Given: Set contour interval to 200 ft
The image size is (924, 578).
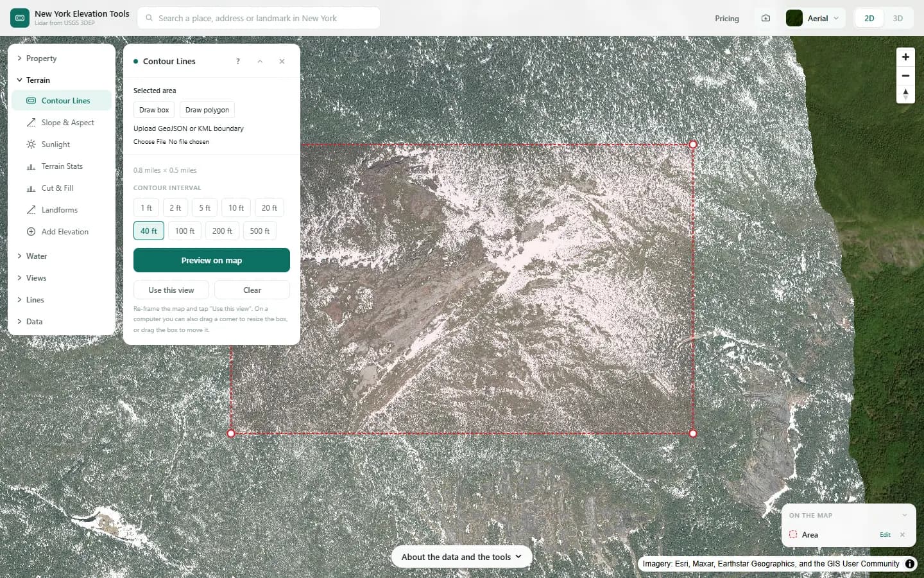Looking at the screenshot, I should point(223,231).
